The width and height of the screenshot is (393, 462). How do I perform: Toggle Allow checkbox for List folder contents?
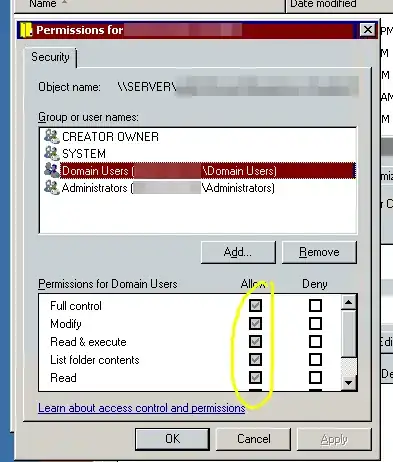pyautogui.click(x=255, y=359)
